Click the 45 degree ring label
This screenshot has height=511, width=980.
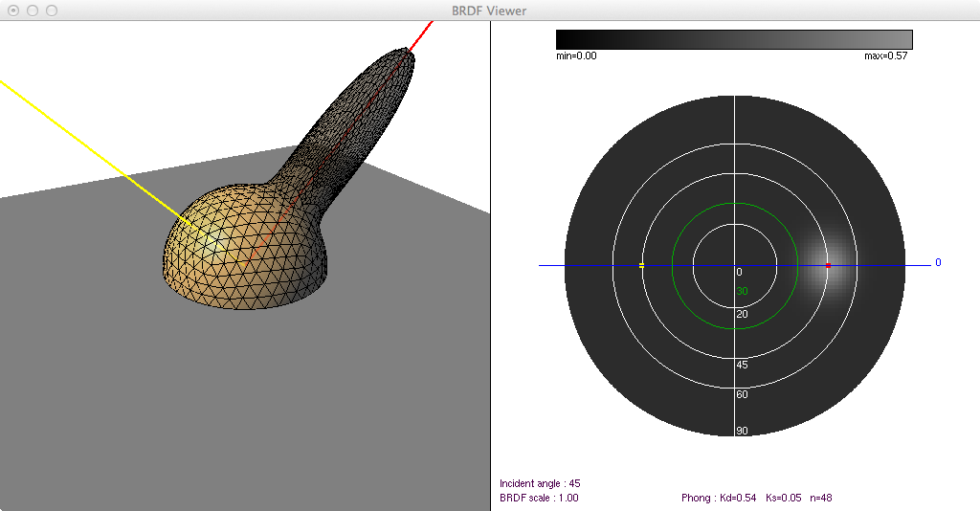click(742, 365)
